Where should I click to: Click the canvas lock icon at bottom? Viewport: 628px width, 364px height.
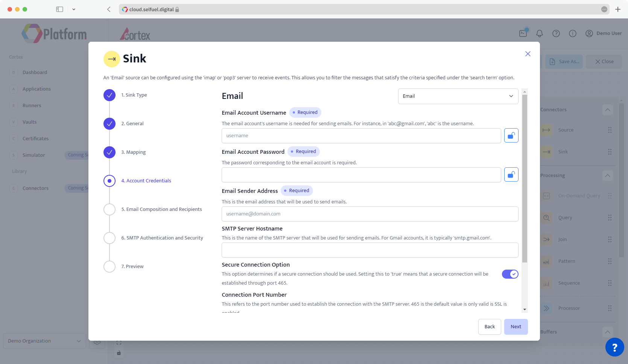(x=119, y=353)
